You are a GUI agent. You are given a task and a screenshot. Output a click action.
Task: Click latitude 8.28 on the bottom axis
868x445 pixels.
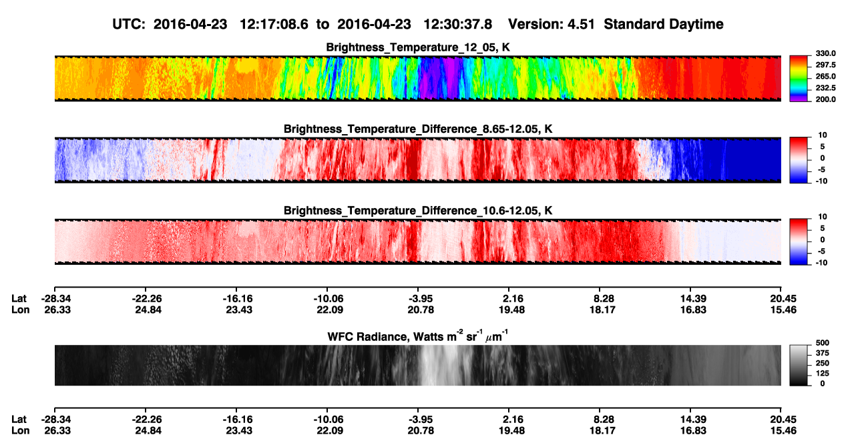point(600,420)
